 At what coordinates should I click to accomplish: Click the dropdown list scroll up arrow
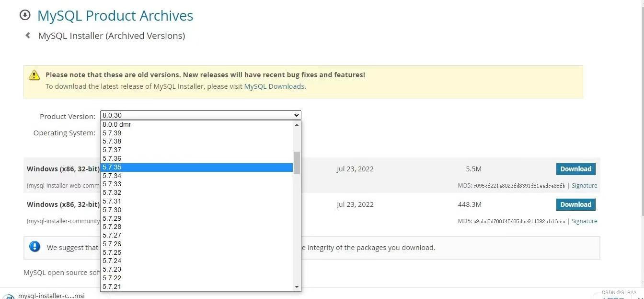coord(297,125)
